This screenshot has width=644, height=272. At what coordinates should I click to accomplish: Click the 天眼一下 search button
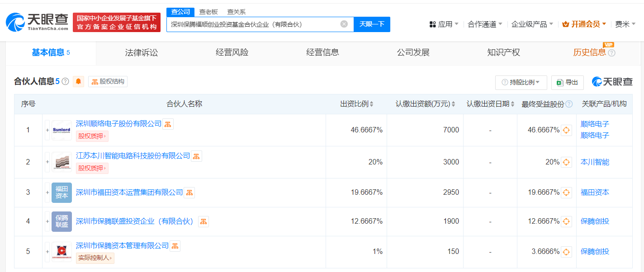[372, 24]
